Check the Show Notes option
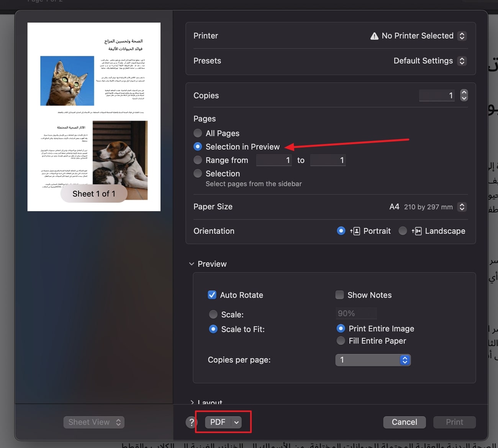 pos(339,295)
